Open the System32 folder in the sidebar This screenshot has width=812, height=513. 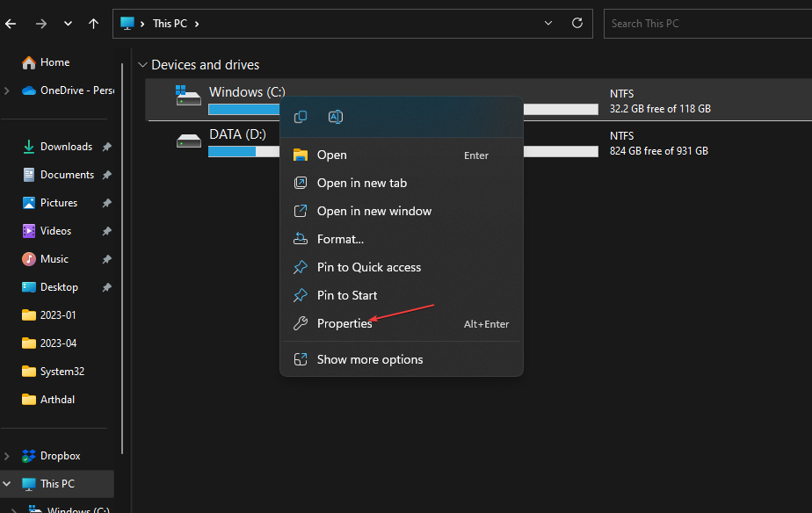62,371
